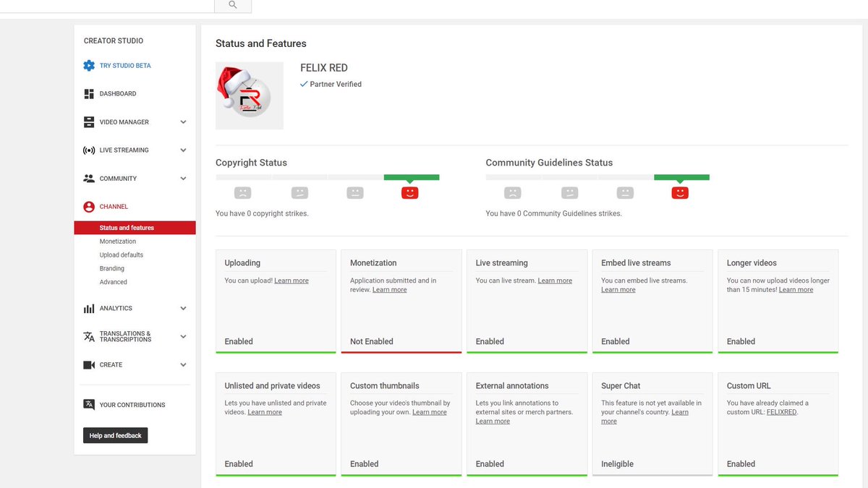This screenshot has width=868, height=488.
Task: Click the Partner Verified checkmark icon
Action: [304, 84]
